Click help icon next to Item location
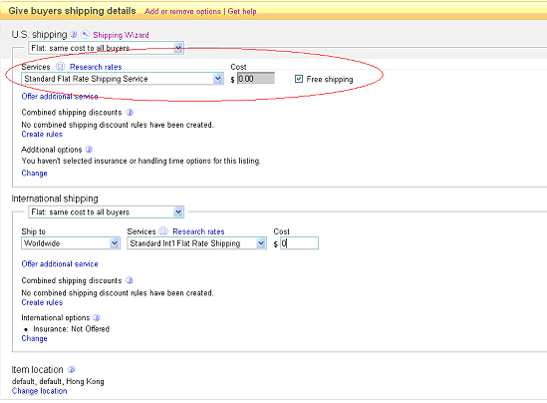The width and height of the screenshot is (547, 403). point(71,370)
